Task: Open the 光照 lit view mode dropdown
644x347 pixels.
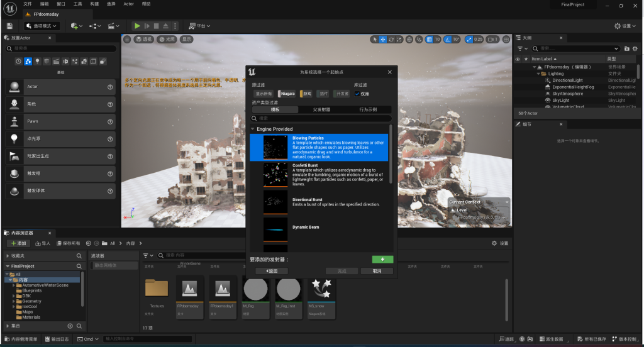Action: point(167,40)
